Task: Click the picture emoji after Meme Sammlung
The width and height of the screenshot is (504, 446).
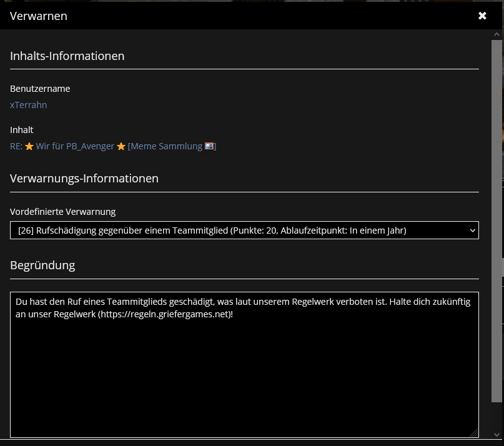Action: (x=209, y=146)
